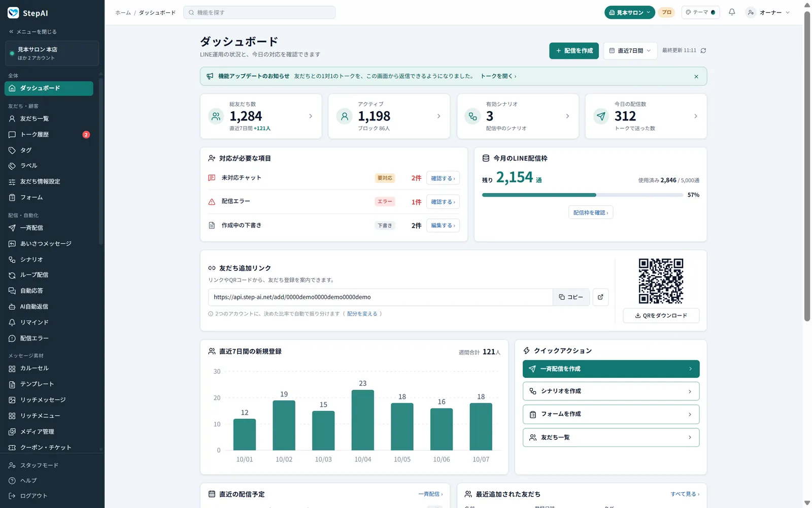This screenshot has height=508, width=812.
Task: Expand the 見本サロン account dropdown
Action: click(x=629, y=12)
